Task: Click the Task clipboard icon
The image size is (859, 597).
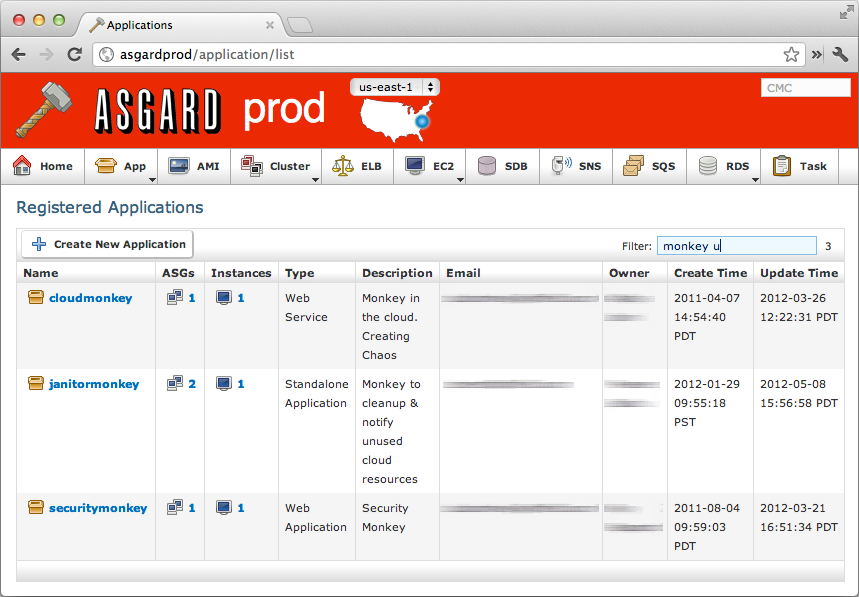Action: tap(782, 165)
